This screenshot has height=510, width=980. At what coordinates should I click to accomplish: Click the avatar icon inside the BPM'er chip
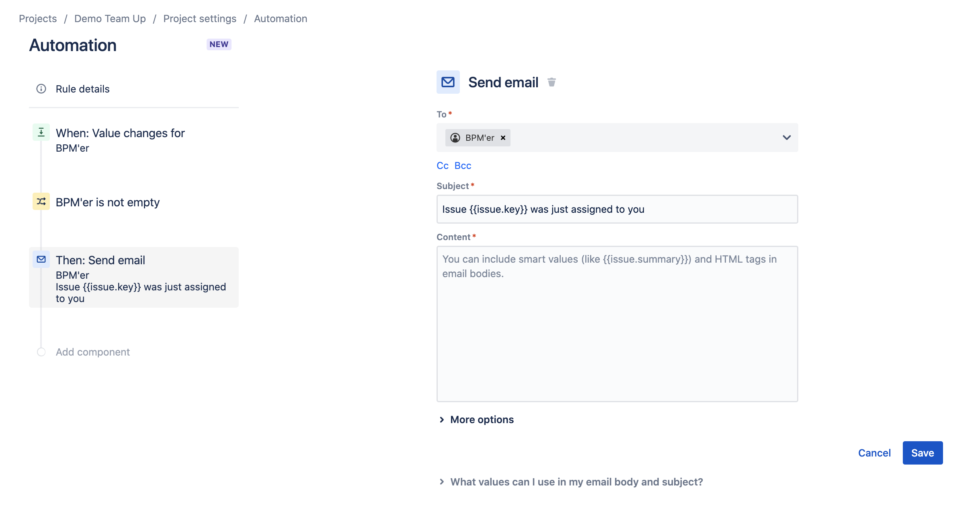pos(455,138)
